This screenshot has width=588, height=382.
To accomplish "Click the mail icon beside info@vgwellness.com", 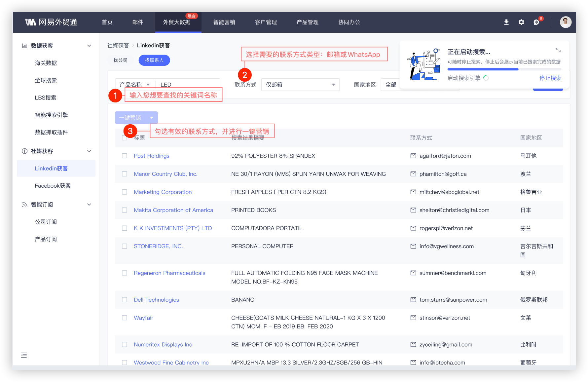I will (x=413, y=246).
